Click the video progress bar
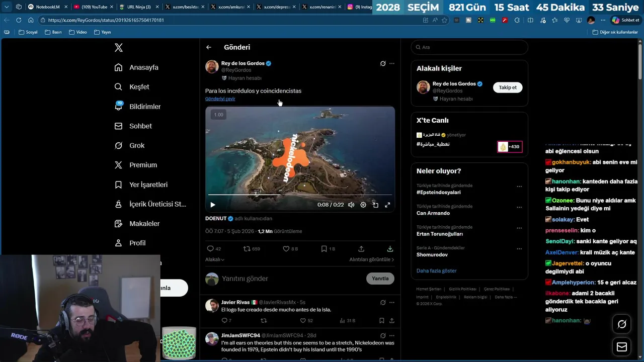 [300, 195]
